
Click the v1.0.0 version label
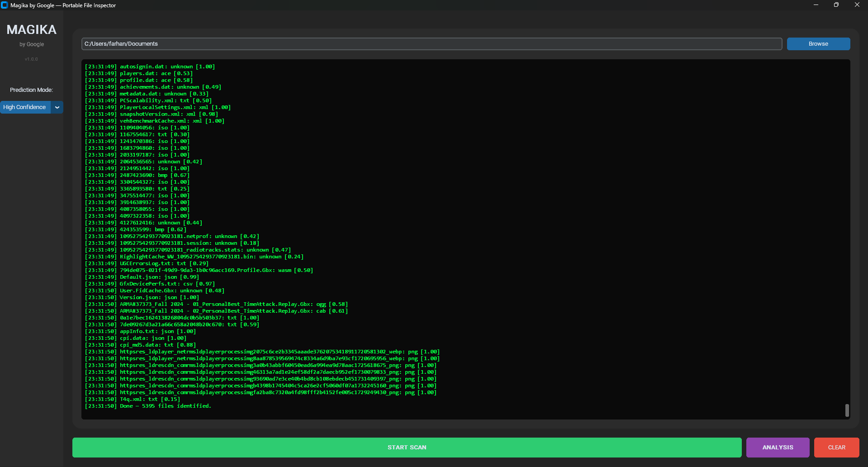click(31, 59)
